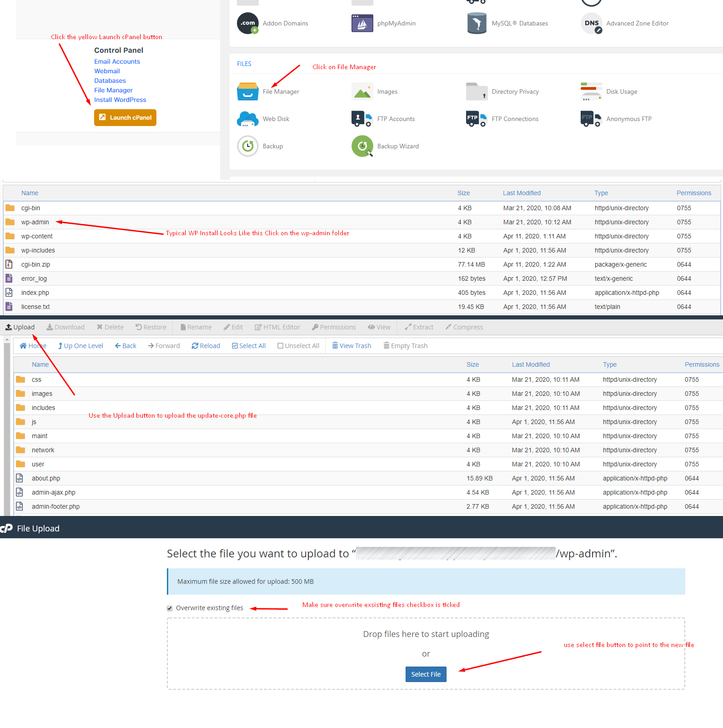
Task: Open the Webmail link
Action: point(107,71)
